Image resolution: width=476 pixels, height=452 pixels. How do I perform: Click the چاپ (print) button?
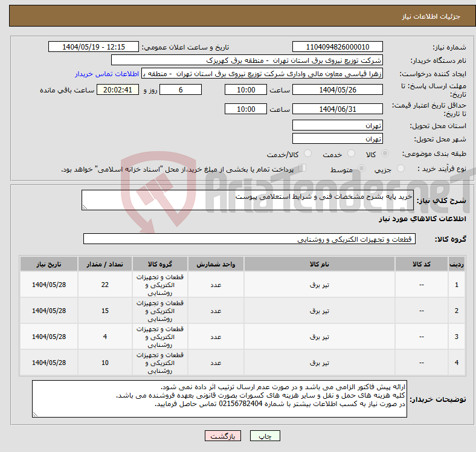point(265,436)
